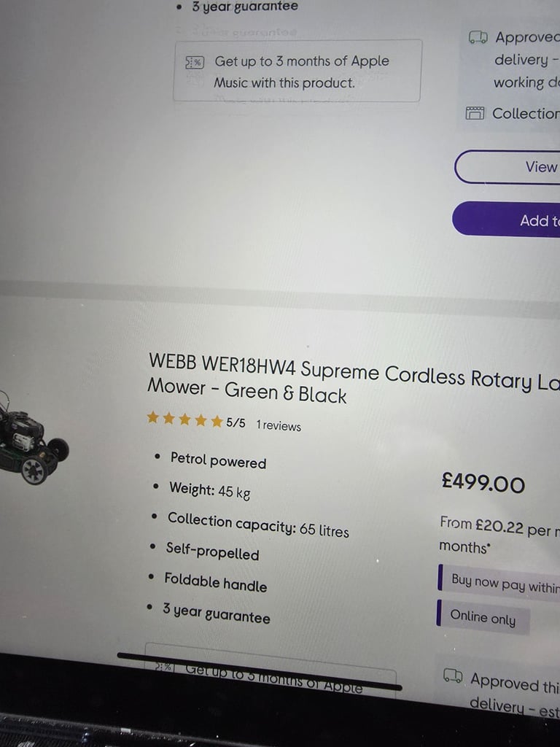Click the Collection store icon
The width and height of the screenshot is (560, 747).
(x=475, y=113)
